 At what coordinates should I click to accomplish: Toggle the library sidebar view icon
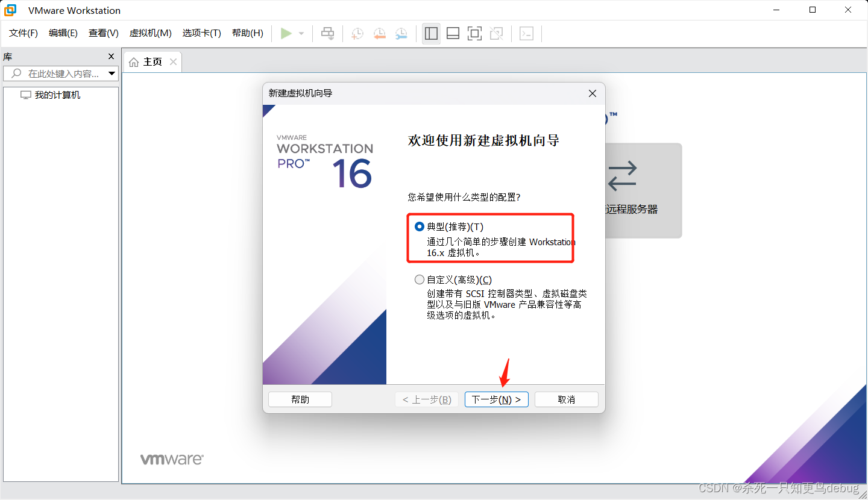(x=431, y=34)
